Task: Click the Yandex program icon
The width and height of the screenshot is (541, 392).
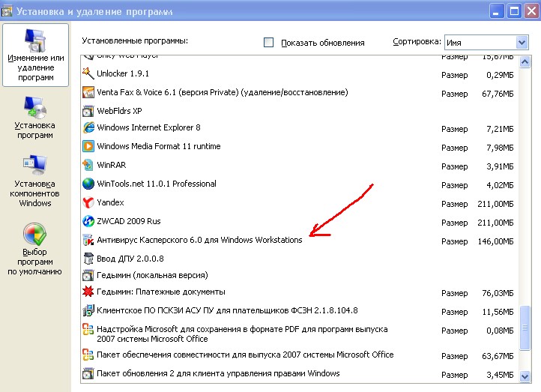Action: pyautogui.click(x=88, y=202)
